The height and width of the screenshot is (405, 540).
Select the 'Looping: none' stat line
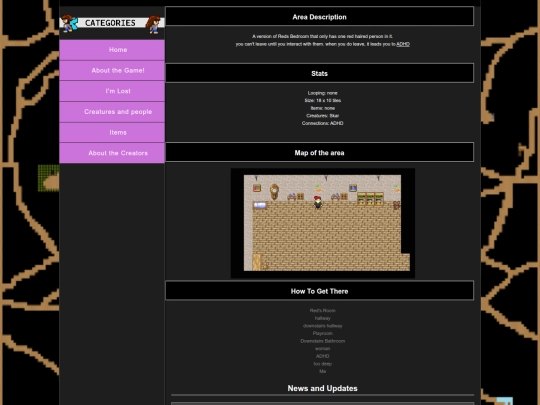323,93
